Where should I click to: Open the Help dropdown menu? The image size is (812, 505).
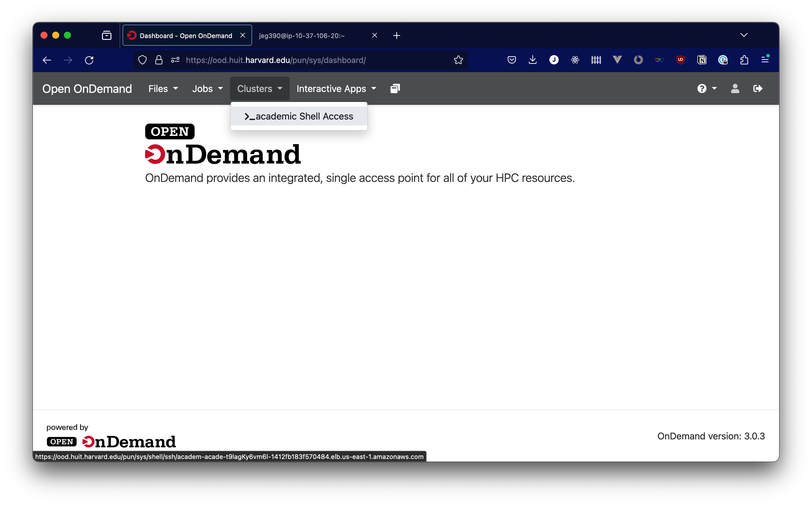[x=706, y=88]
